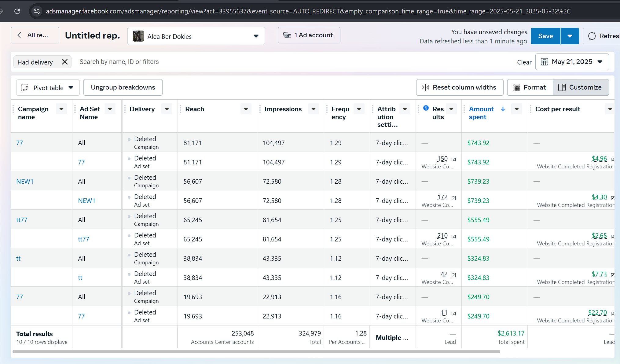Screen dimensions: 620x364
Task: Open the Customize panel
Action: click(x=581, y=87)
